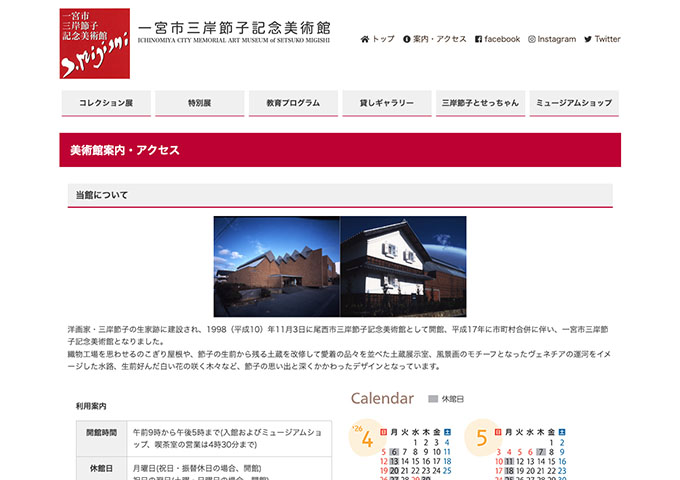Click the 美術館案内・アクセス page title banner

[340, 150]
